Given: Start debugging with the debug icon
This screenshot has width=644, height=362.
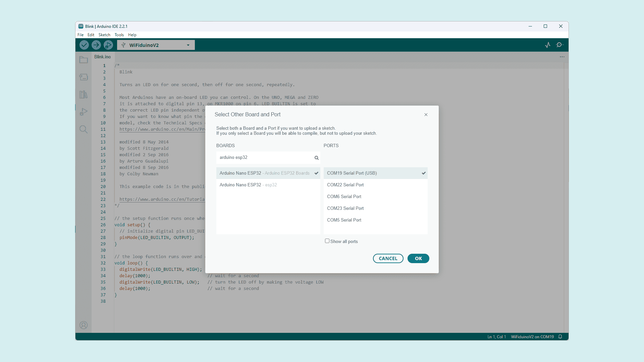Looking at the screenshot, I should tap(108, 45).
